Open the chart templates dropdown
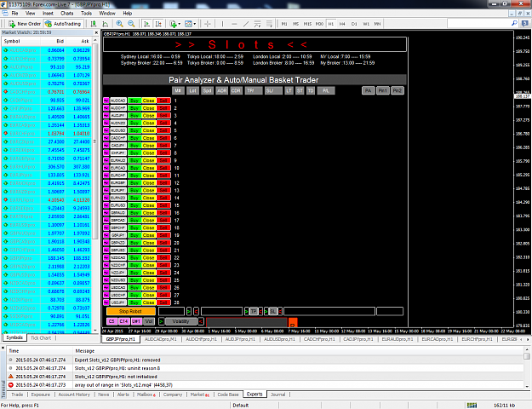Viewport: 532px width, 409px height. (x=191, y=24)
